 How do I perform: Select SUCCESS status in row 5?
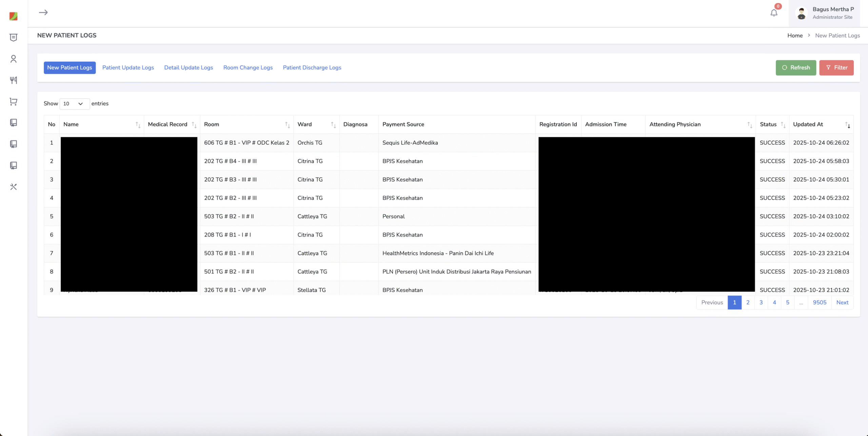click(772, 216)
